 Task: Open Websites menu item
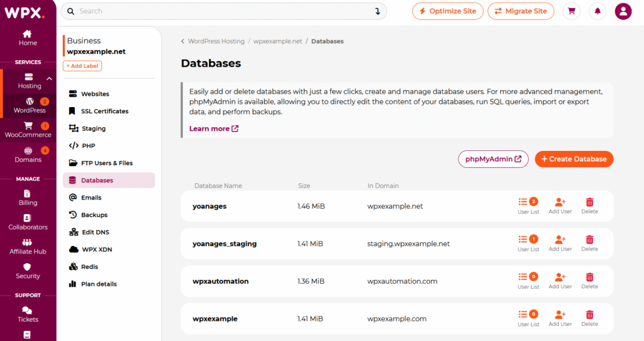tap(109, 94)
